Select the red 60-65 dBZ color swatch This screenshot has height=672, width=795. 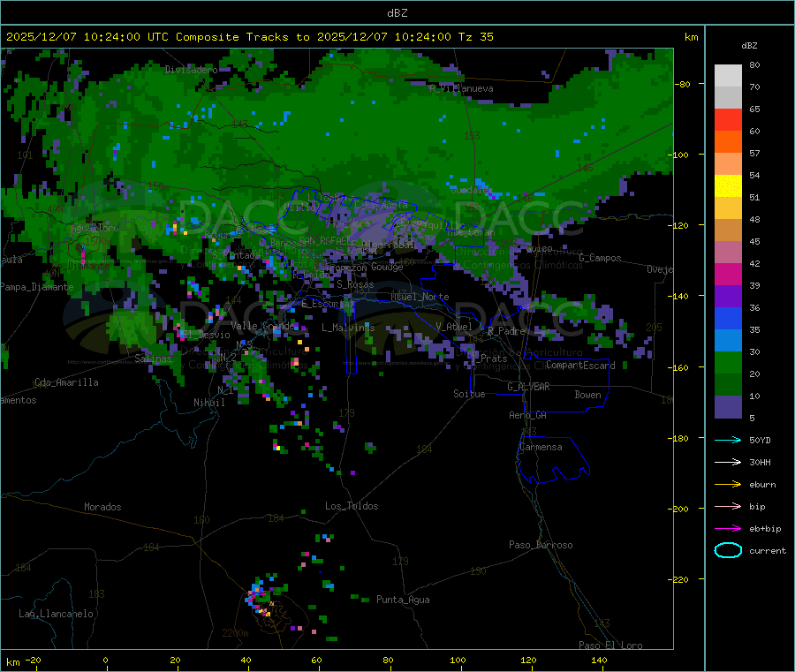728,119
